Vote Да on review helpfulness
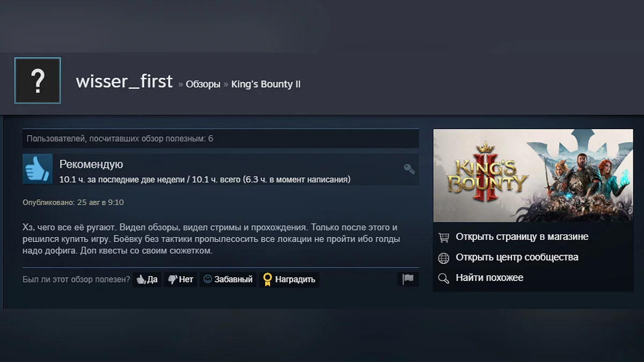The width and height of the screenshot is (644, 362). point(147,279)
